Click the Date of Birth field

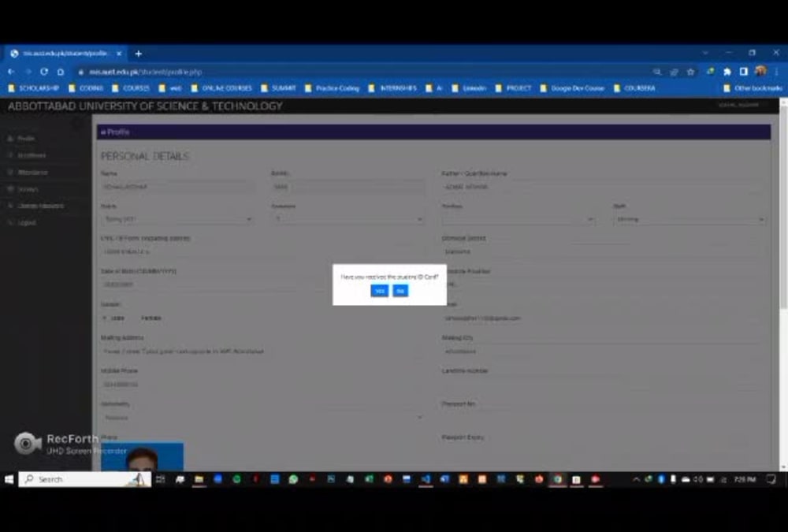(262, 284)
